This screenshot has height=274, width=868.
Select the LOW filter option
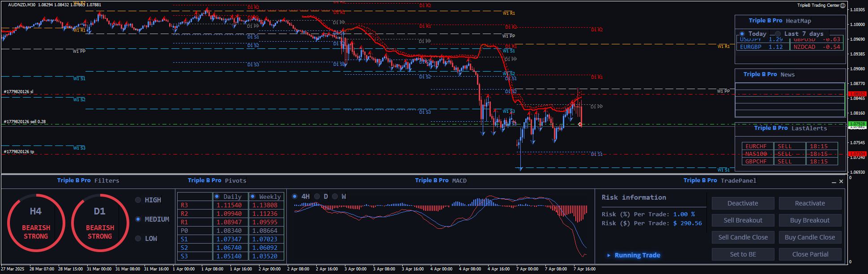tap(138, 239)
